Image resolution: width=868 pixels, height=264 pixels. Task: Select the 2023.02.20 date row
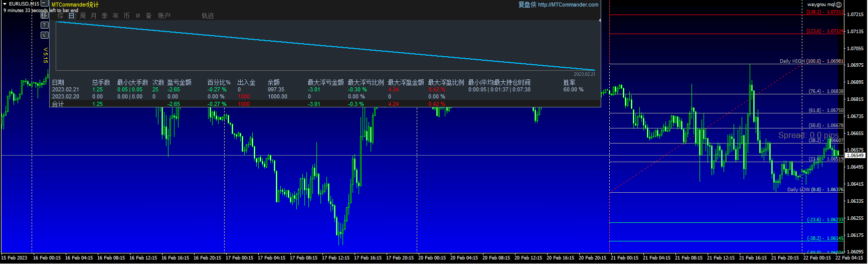(65, 96)
